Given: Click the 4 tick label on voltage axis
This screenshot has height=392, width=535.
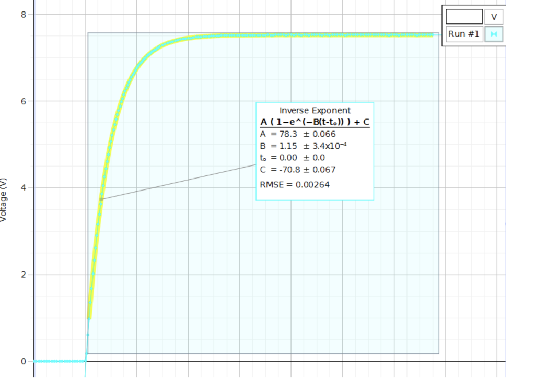Looking at the screenshot, I should click(23, 188).
